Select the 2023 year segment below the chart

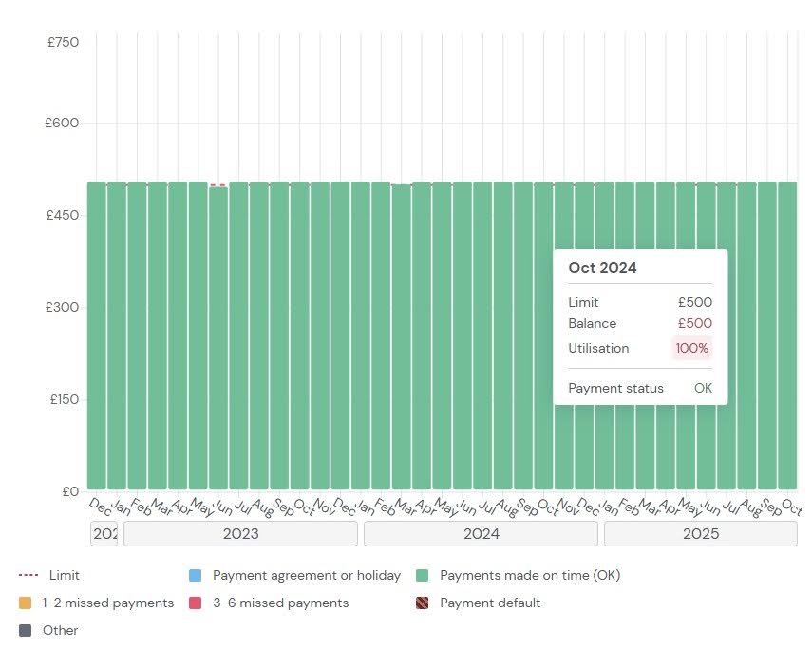coord(240,534)
